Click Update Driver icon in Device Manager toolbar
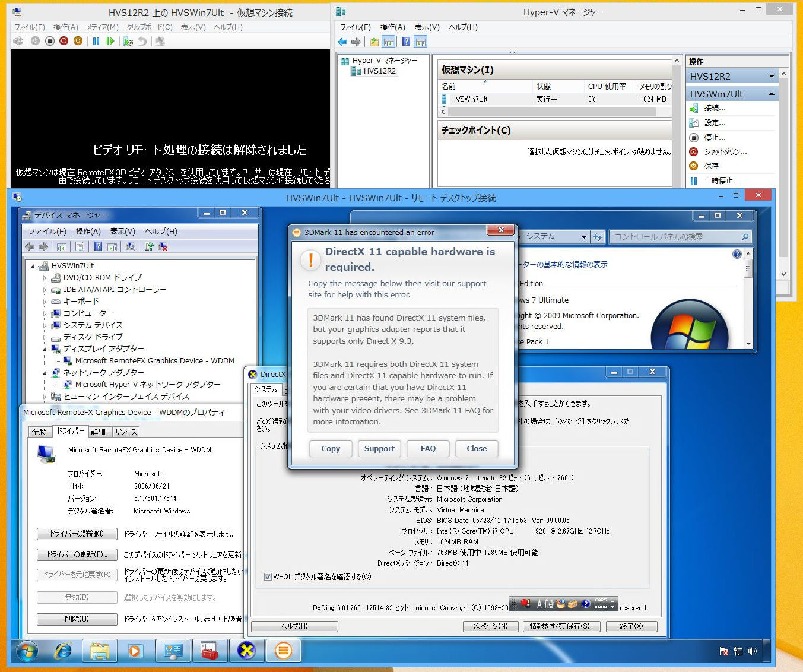 (x=148, y=246)
